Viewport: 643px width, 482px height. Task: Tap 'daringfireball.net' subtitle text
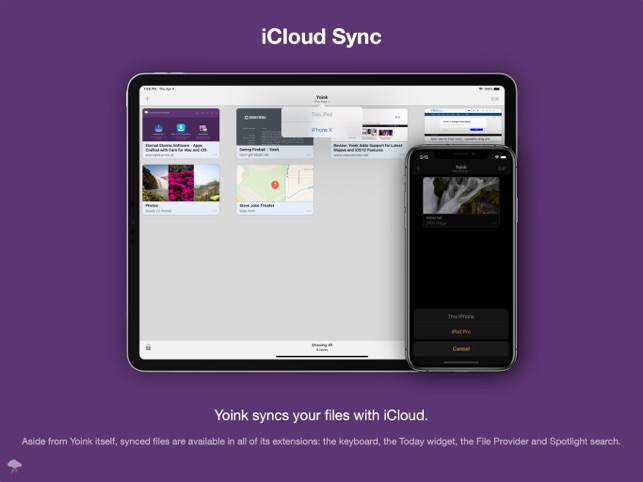click(254, 155)
